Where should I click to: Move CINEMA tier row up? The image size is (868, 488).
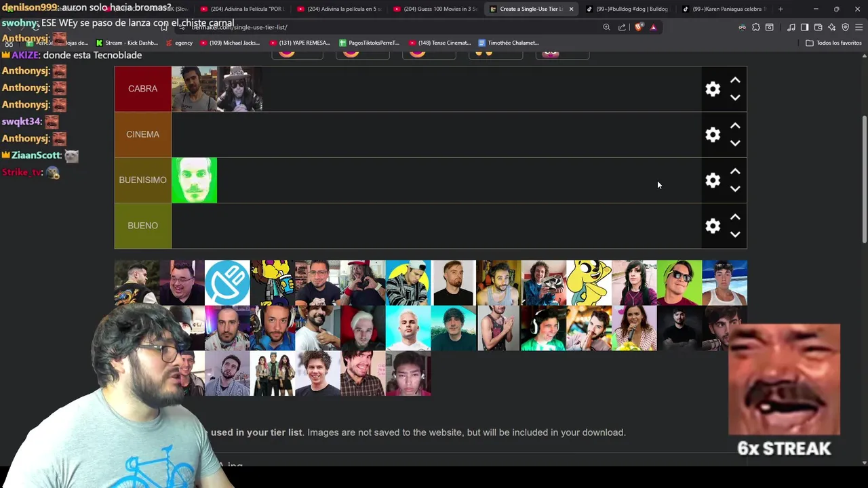(735, 125)
